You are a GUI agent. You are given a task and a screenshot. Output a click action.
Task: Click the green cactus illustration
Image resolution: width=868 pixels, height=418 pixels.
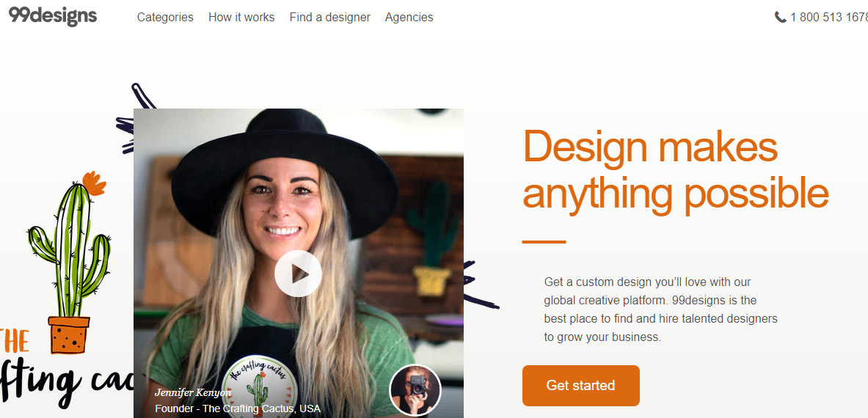(x=70, y=242)
